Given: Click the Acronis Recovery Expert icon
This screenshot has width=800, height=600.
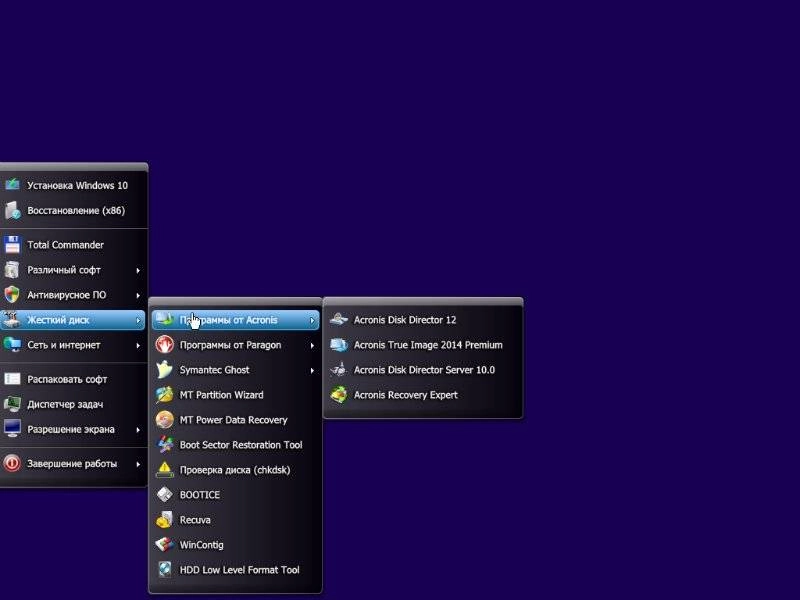Looking at the screenshot, I should [339, 394].
